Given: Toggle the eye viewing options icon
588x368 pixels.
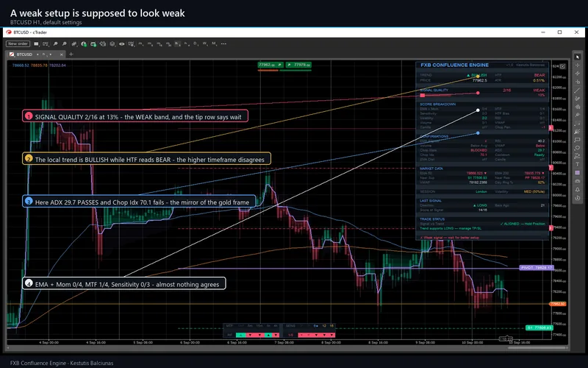Looking at the screenshot, I should 122,44.
